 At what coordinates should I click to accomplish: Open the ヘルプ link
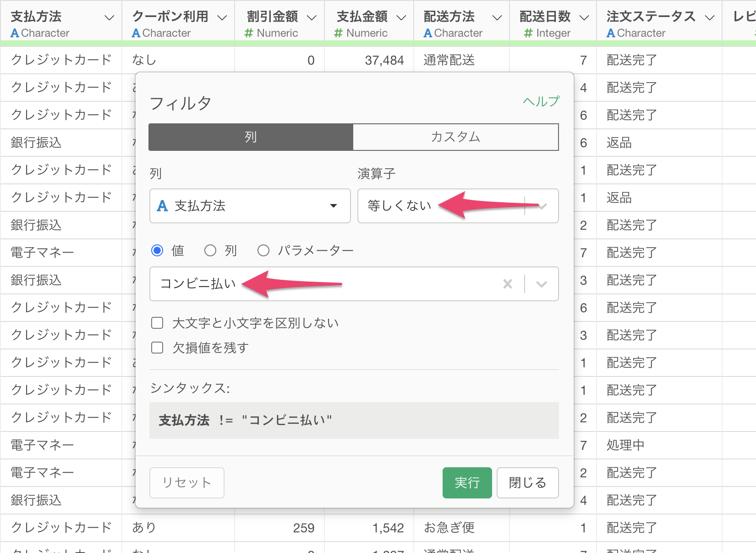(541, 101)
